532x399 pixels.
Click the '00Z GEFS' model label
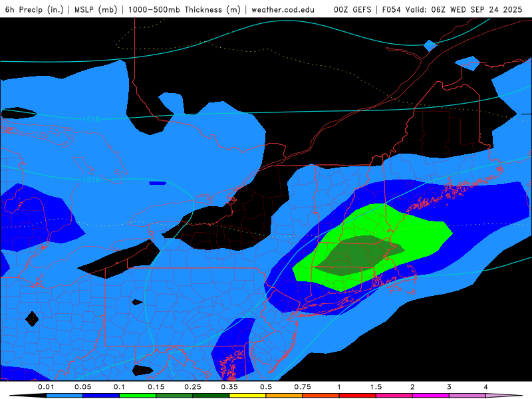tap(353, 9)
